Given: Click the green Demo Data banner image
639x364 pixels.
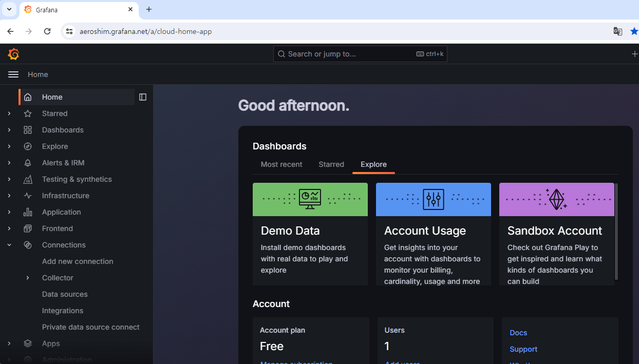Looking at the screenshot, I should [x=310, y=199].
